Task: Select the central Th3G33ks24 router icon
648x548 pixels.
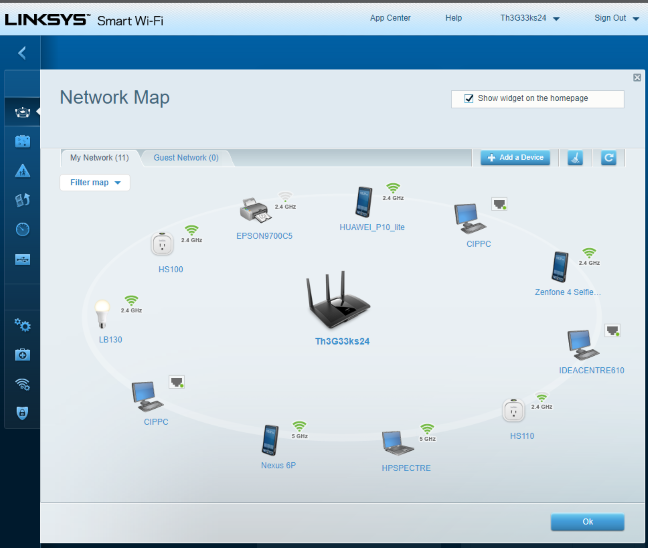Action: (338, 300)
